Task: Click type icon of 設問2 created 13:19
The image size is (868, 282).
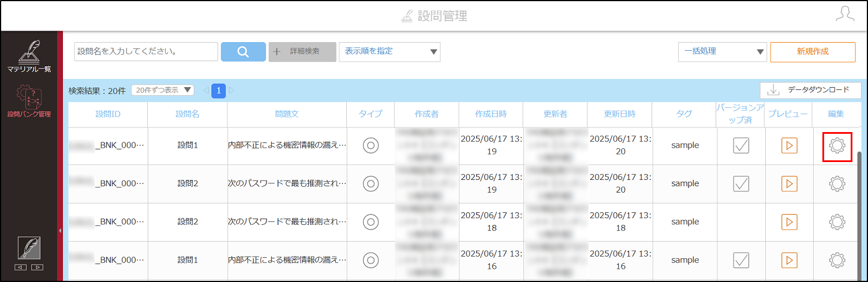Action: (371, 184)
